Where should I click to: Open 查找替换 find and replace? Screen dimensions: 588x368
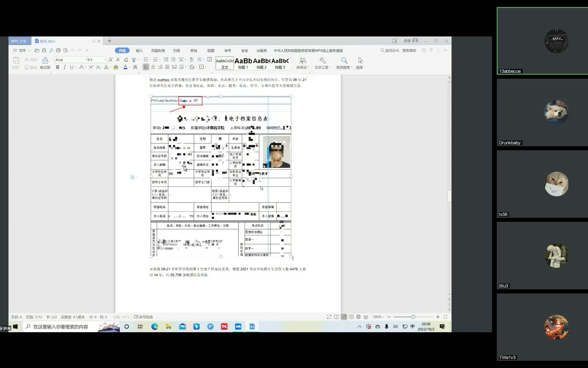(x=344, y=63)
